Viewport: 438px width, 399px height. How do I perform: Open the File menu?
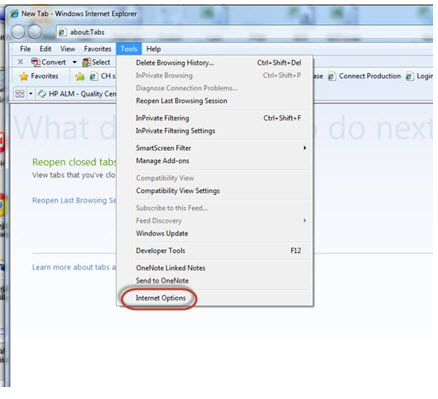25,49
